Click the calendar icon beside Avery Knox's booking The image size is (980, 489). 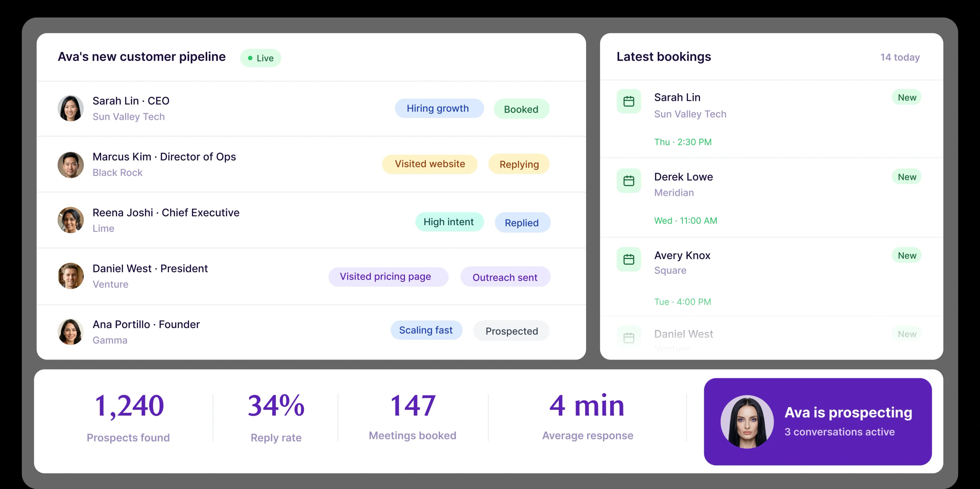tap(629, 259)
